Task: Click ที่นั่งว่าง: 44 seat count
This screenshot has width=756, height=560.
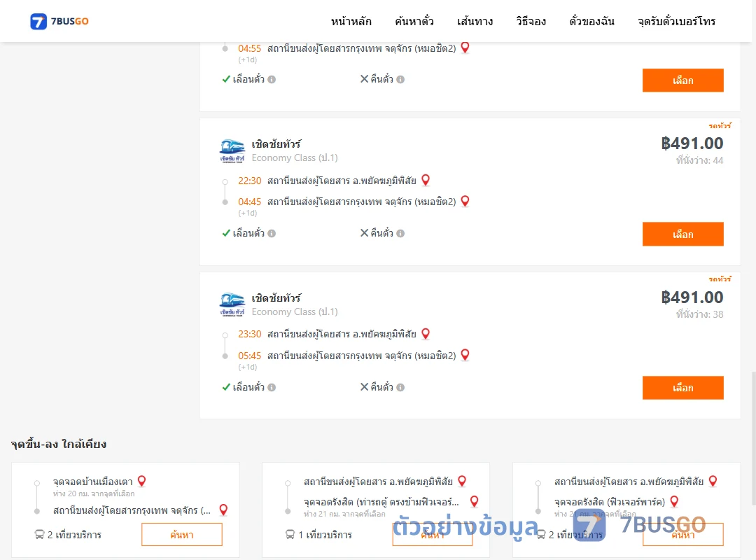Action: pos(699,160)
